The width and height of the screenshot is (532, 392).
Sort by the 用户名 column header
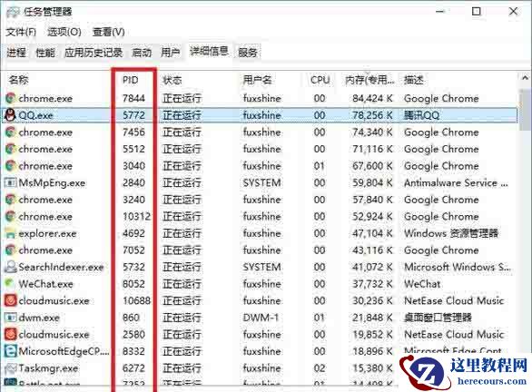257,80
